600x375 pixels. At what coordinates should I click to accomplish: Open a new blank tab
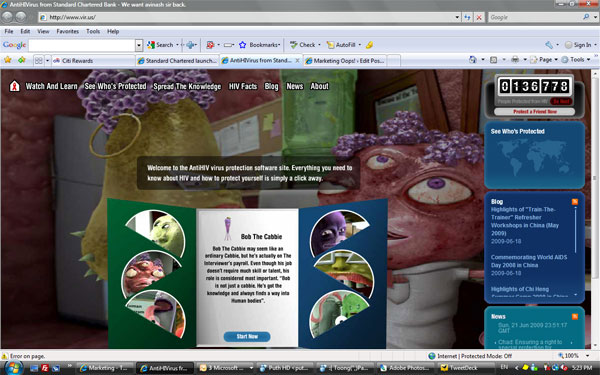click(394, 60)
